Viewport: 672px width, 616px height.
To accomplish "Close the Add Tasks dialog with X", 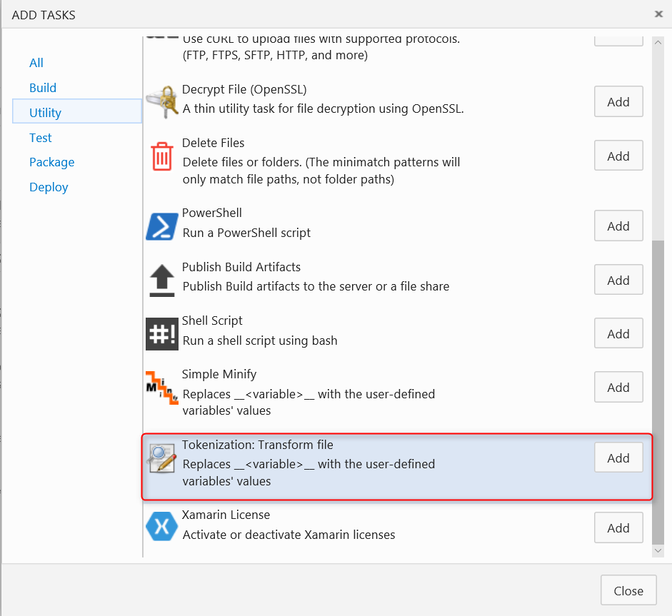I will point(658,14).
